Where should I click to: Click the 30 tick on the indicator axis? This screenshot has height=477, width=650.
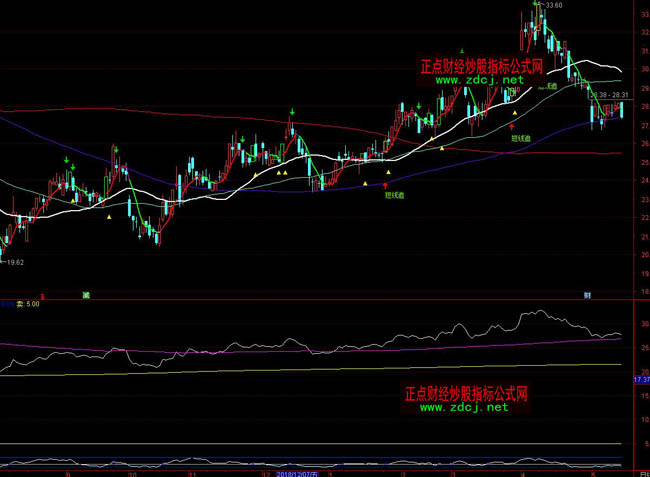[640, 324]
